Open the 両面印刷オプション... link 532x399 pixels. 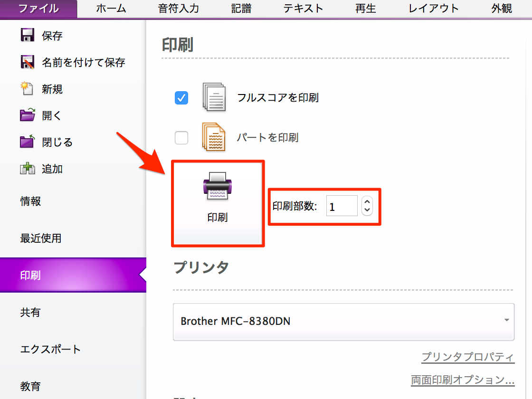[463, 380]
